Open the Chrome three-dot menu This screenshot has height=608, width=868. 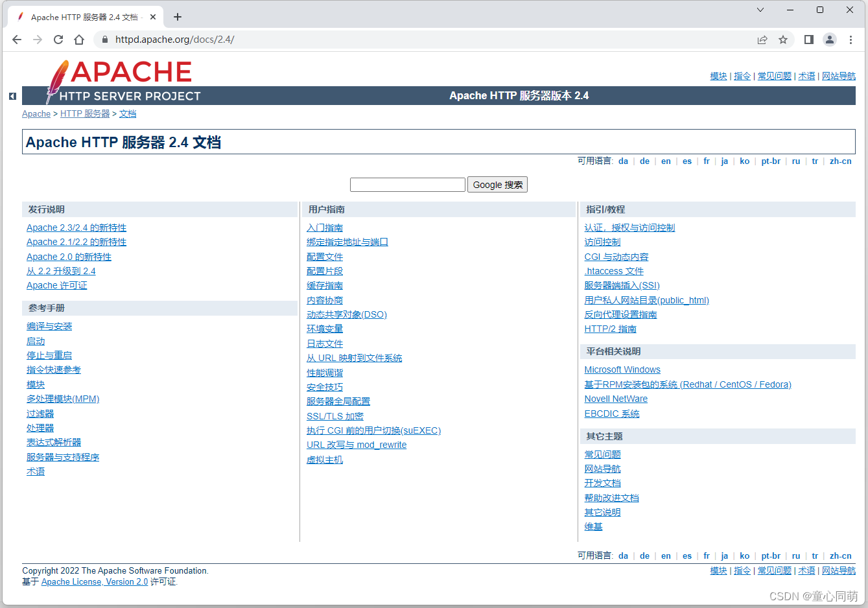coord(851,40)
